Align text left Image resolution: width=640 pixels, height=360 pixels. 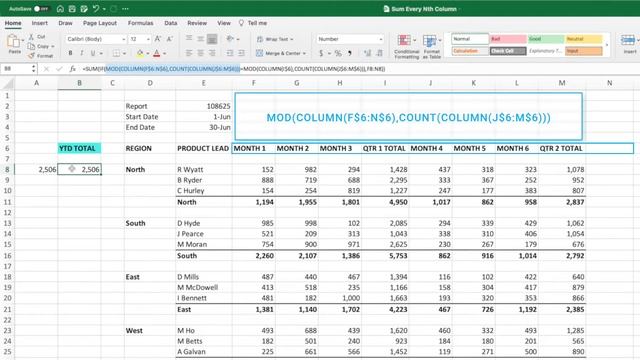(189, 53)
